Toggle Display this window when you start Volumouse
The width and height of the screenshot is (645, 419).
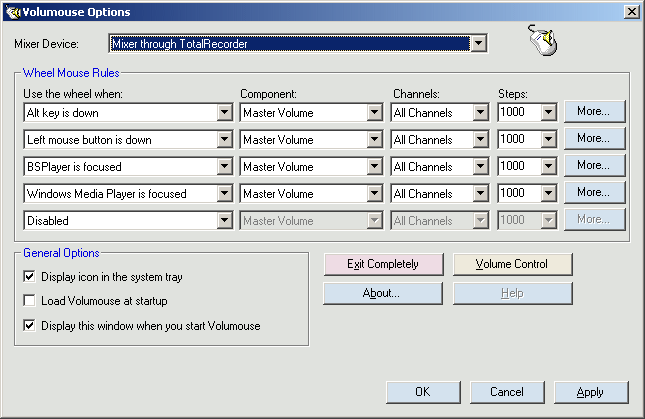(30, 325)
